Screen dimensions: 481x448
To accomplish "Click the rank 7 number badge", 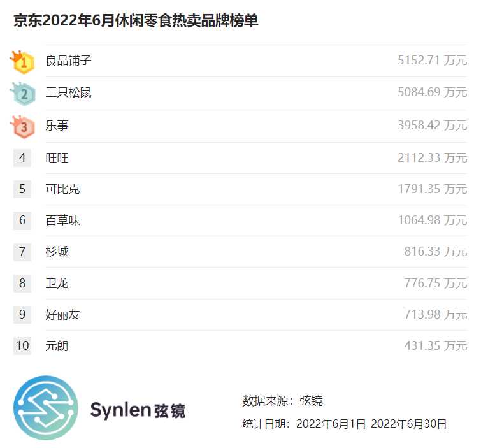I will pos(22,252).
